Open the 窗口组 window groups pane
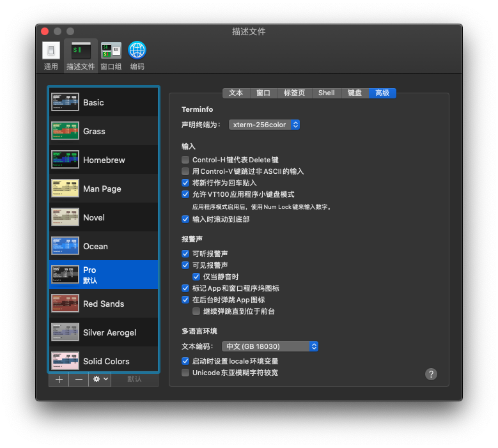The width and height of the screenshot is (498, 448). point(111,55)
